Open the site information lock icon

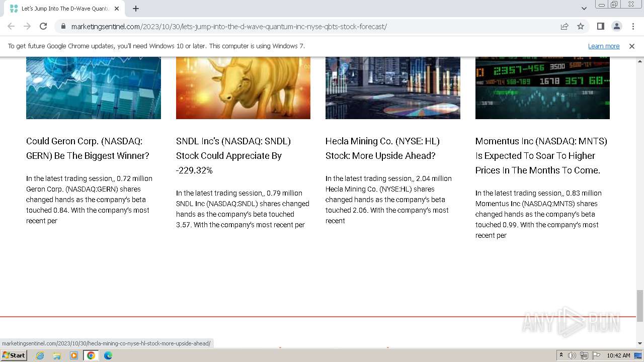[x=63, y=27]
